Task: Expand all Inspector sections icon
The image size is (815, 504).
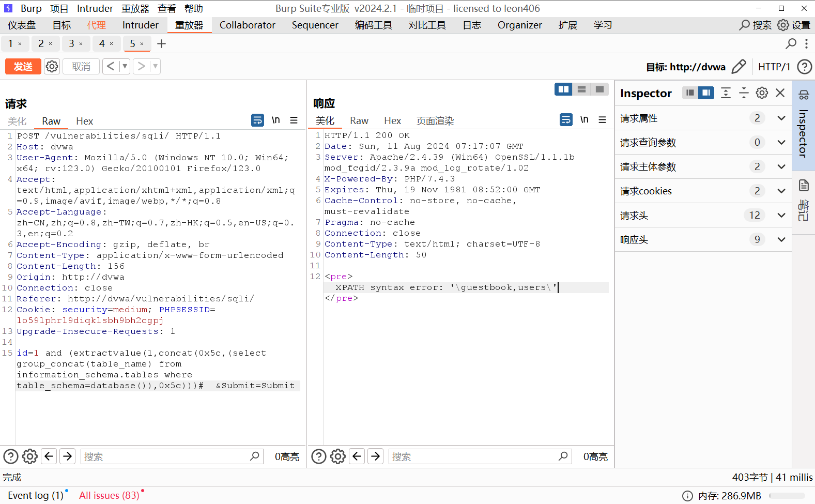Action: 726,93
